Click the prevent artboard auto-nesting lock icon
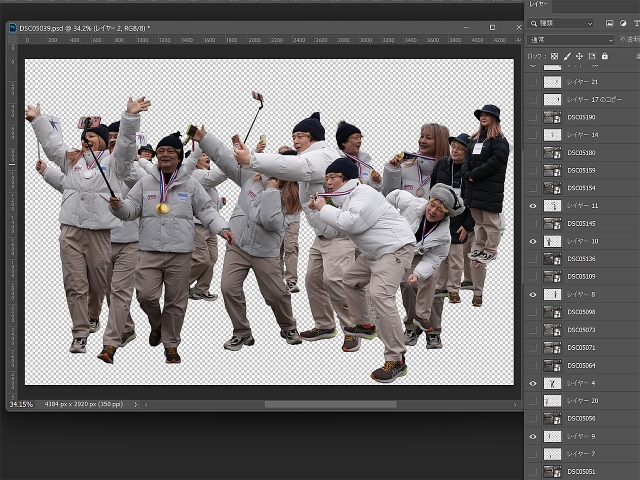Image resolution: width=640 pixels, height=480 pixels. point(592,56)
